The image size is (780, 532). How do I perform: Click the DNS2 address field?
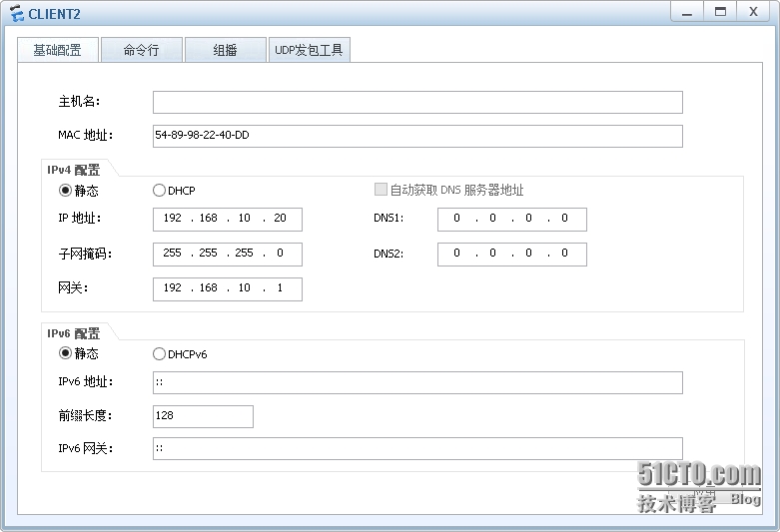point(512,255)
